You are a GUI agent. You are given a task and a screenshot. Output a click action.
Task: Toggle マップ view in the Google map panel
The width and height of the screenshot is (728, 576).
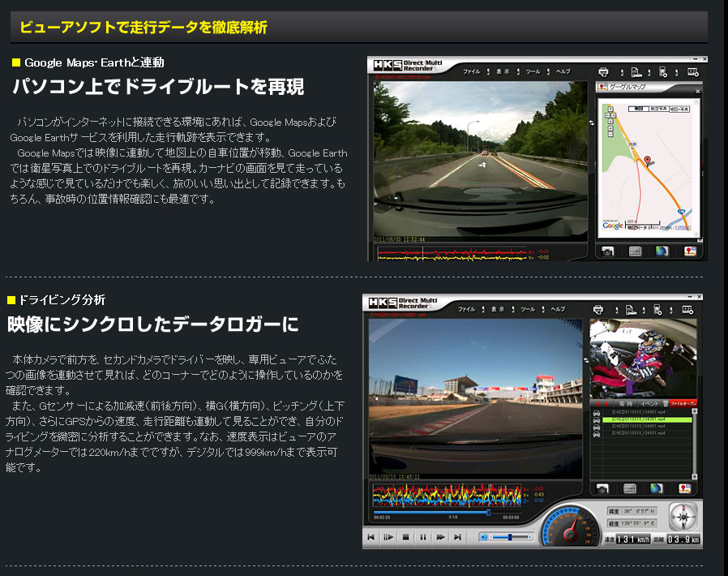[637, 108]
